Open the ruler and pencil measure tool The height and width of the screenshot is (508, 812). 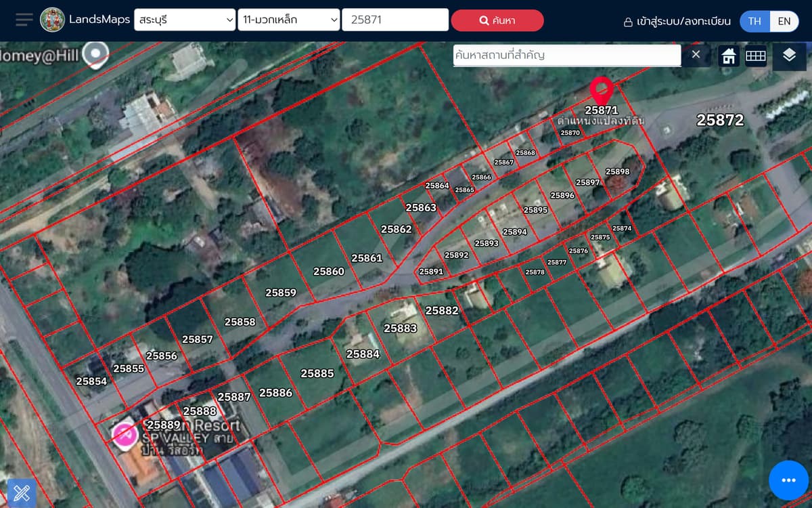(21, 492)
